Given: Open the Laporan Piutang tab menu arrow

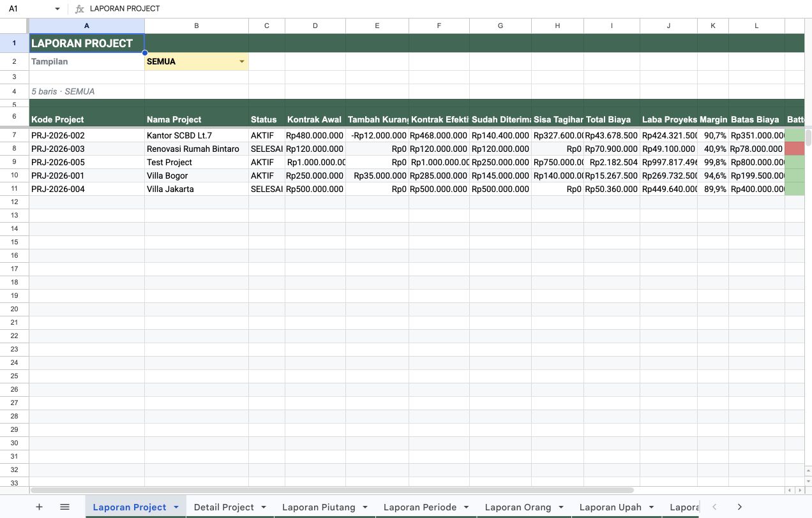Looking at the screenshot, I should tap(365, 507).
